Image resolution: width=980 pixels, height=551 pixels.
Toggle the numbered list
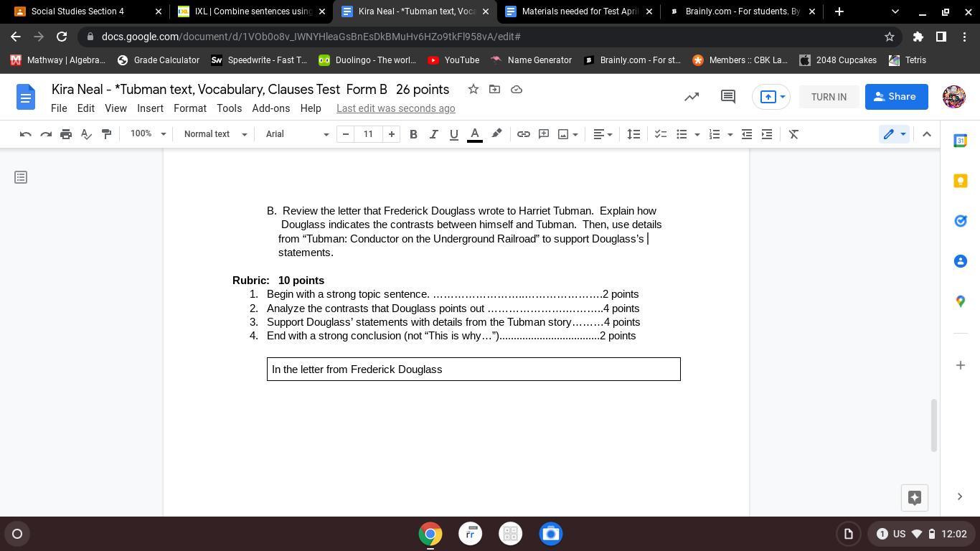(x=715, y=134)
